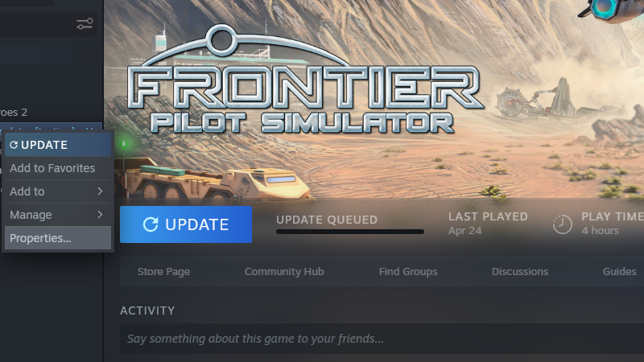Image resolution: width=644 pixels, height=362 pixels.
Task: Expand the Manage submenu chevron
Action: pos(100,215)
